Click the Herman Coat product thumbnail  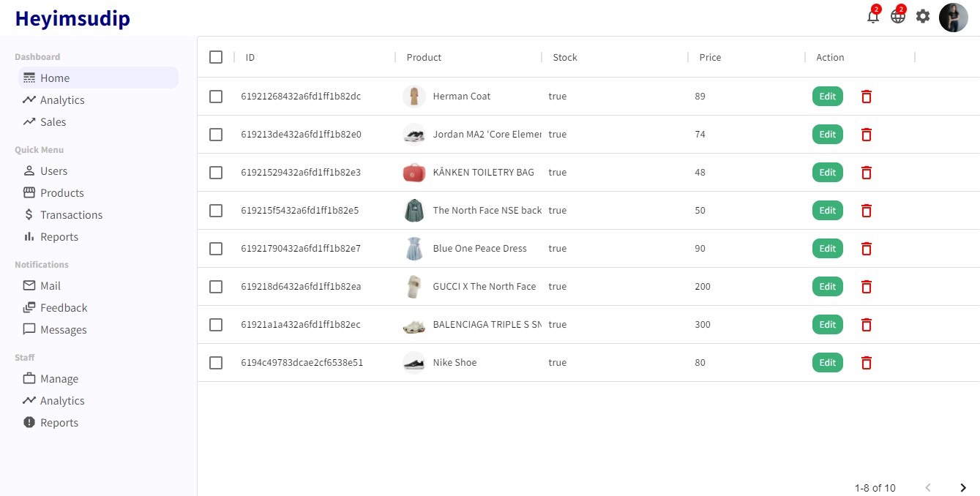[414, 97]
